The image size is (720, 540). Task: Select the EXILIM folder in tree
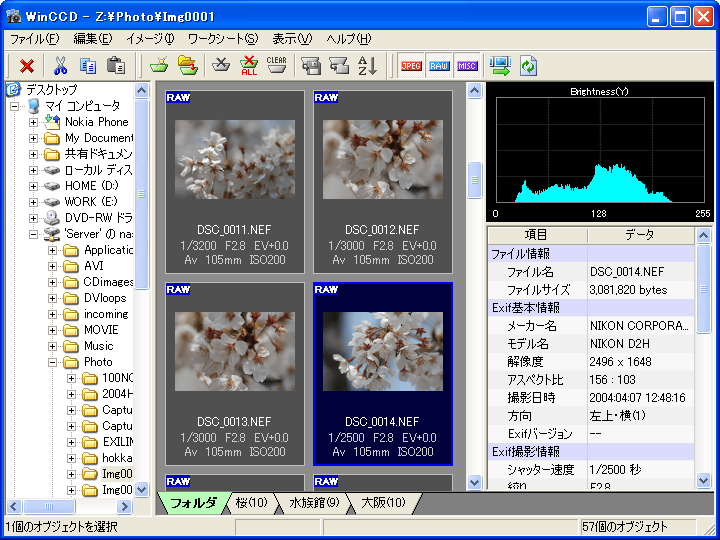point(118,442)
